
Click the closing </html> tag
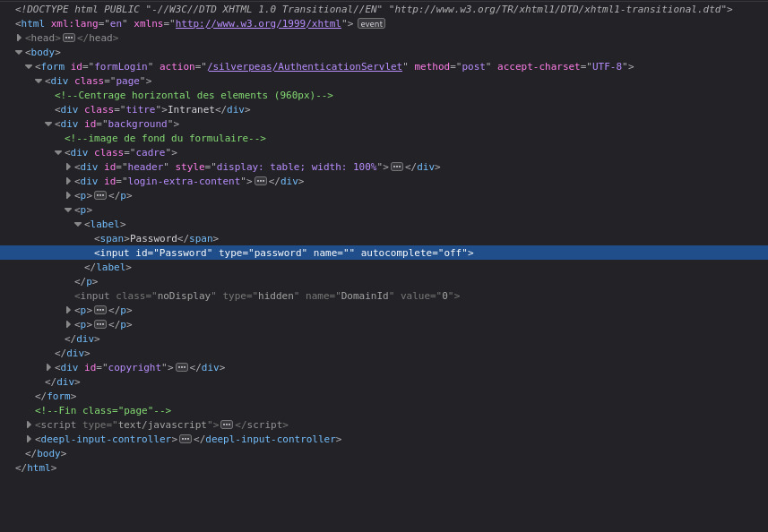click(x=36, y=468)
